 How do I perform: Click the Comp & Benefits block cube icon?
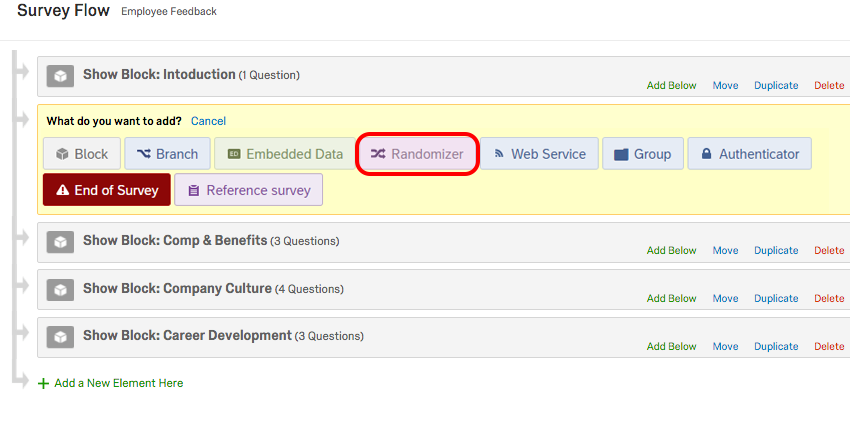(x=60, y=242)
